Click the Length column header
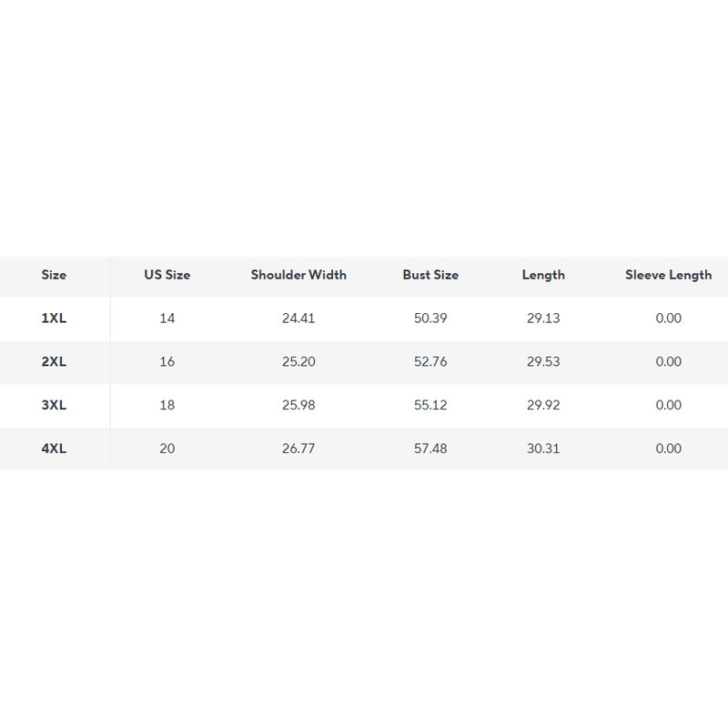 (543, 275)
